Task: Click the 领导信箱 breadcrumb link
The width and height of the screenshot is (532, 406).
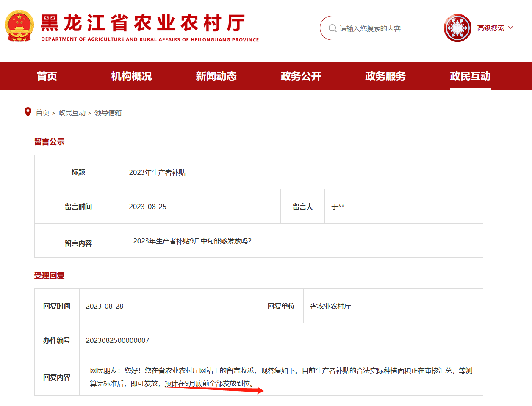Action: [x=108, y=113]
